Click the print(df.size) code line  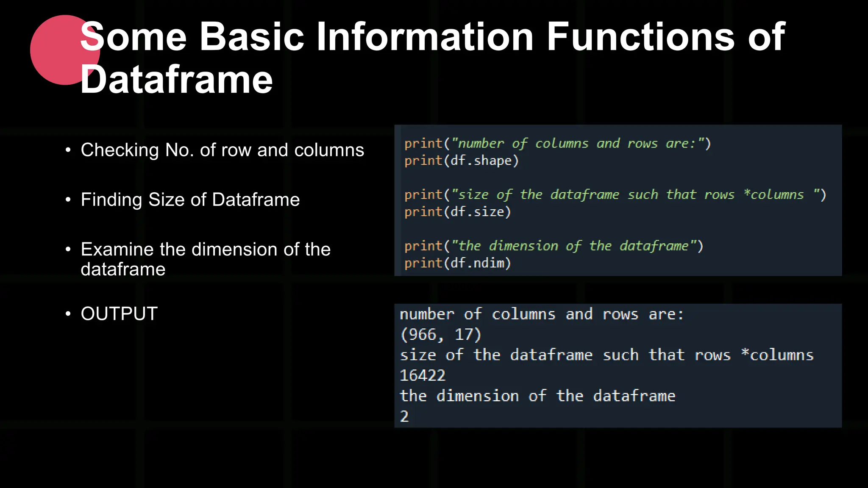[457, 212]
